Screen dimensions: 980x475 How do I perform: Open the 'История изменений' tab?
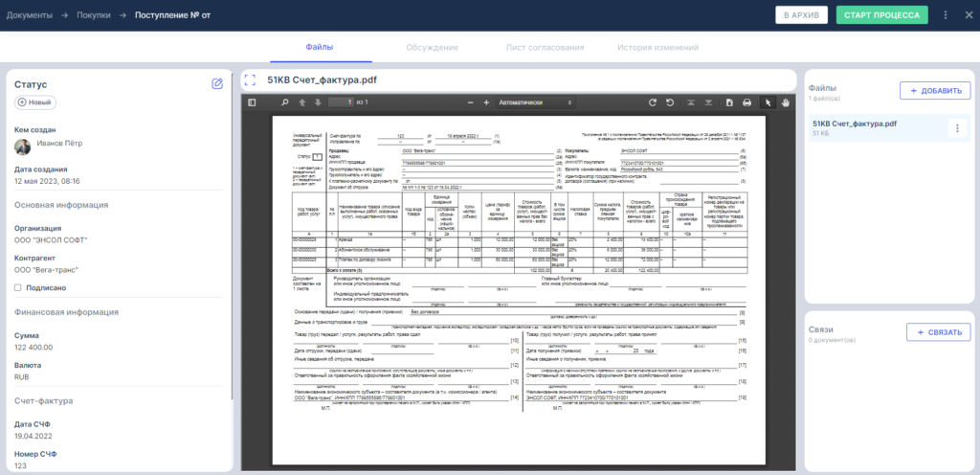coord(658,48)
